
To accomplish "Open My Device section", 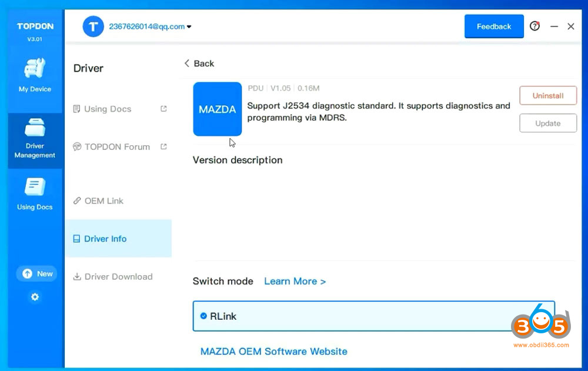I will coord(35,75).
